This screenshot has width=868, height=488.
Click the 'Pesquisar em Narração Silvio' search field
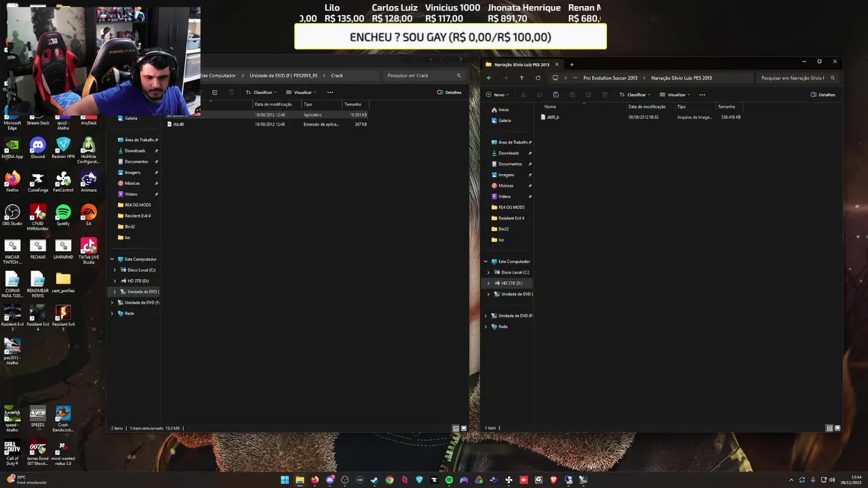(x=797, y=78)
